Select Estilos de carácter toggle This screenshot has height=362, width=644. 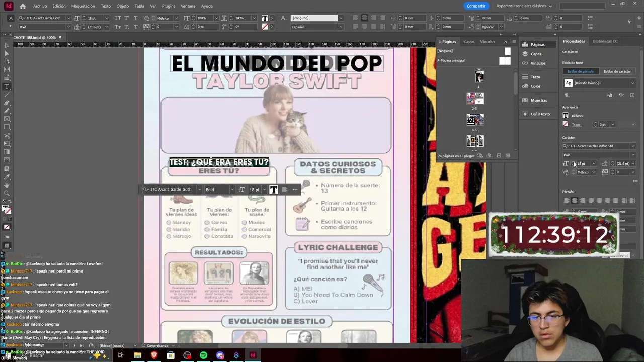617,71
